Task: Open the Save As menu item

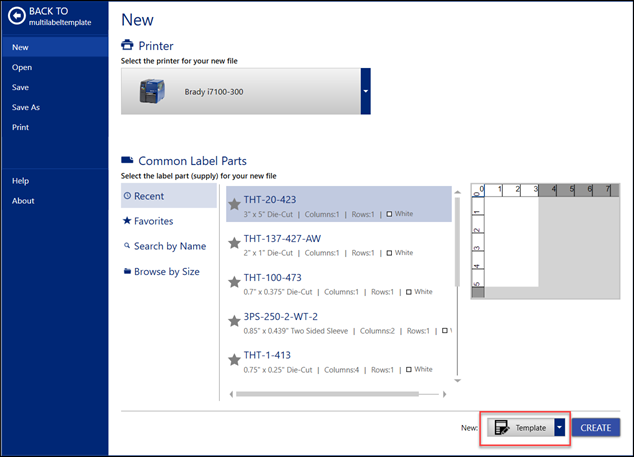Action: coord(26,107)
